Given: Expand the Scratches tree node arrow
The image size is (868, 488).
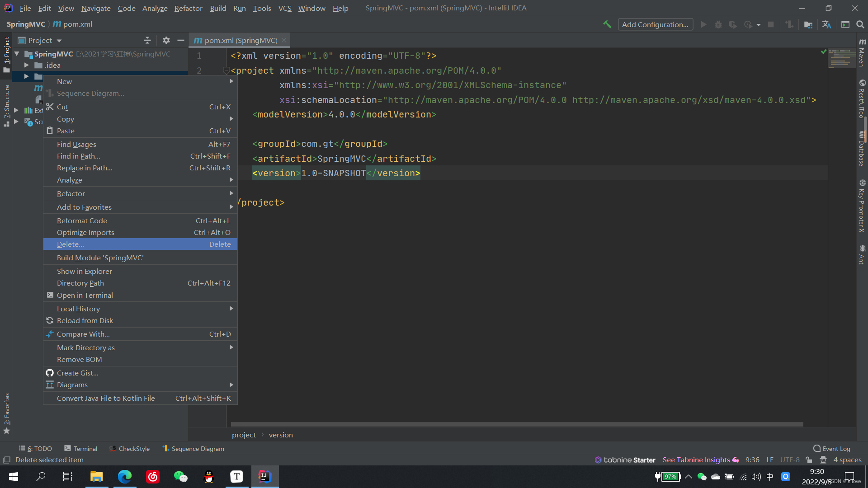Looking at the screenshot, I should coord(16,122).
